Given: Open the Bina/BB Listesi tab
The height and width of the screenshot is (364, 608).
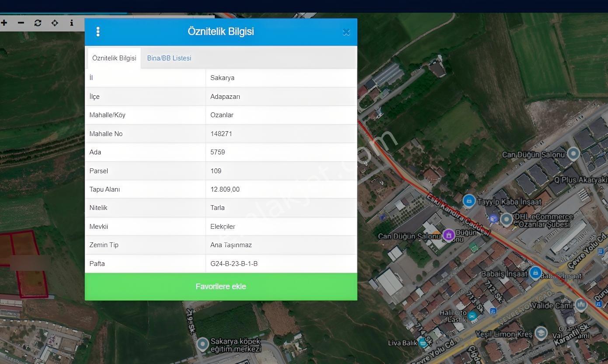Looking at the screenshot, I should click(x=169, y=58).
